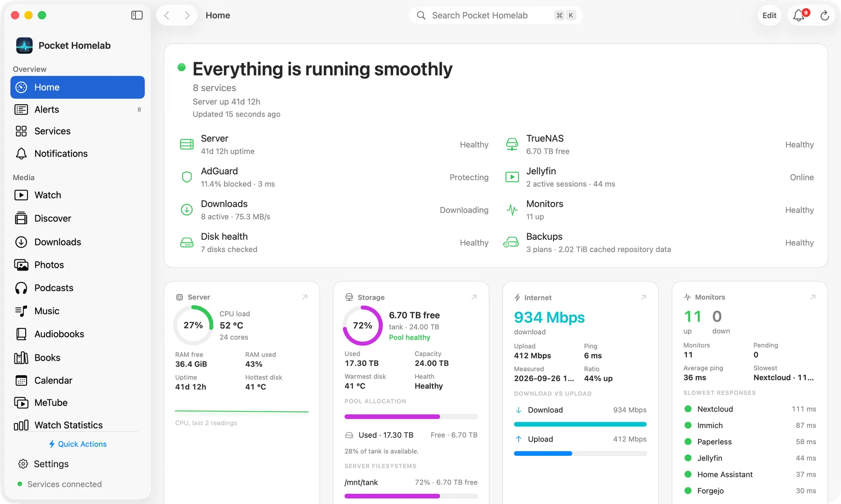
Task: Select Notifications in the sidebar
Action: click(x=78, y=154)
